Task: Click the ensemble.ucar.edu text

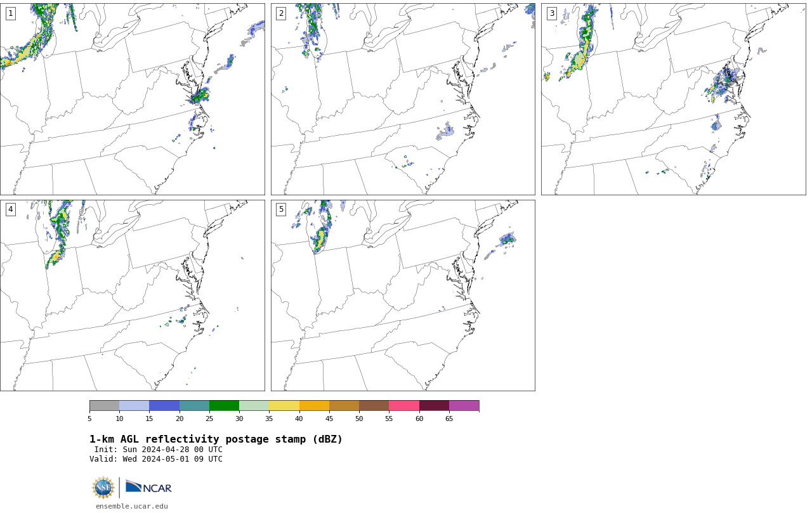Action: 132,506
